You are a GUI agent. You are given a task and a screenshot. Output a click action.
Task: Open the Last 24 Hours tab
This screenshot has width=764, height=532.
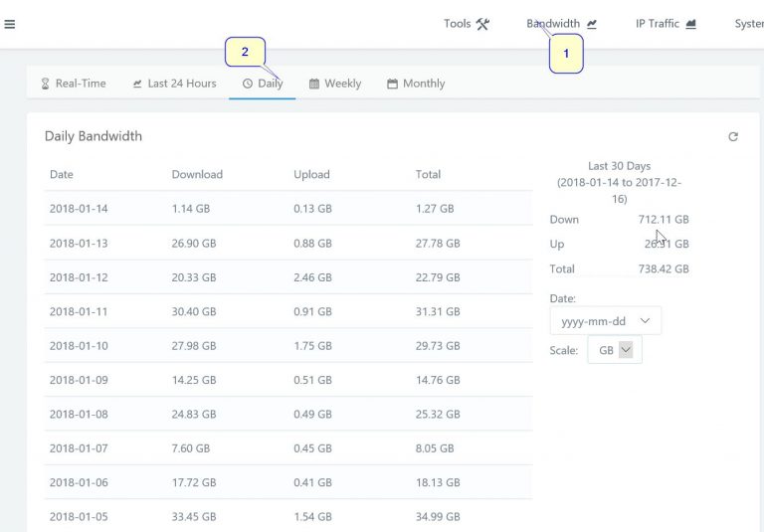[174, 84]
